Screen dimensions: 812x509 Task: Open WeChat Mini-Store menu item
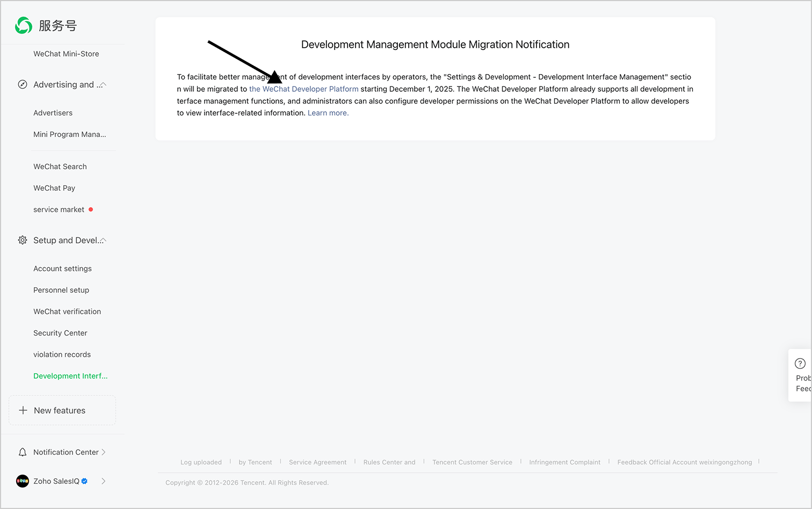click(x=66, y=54)
